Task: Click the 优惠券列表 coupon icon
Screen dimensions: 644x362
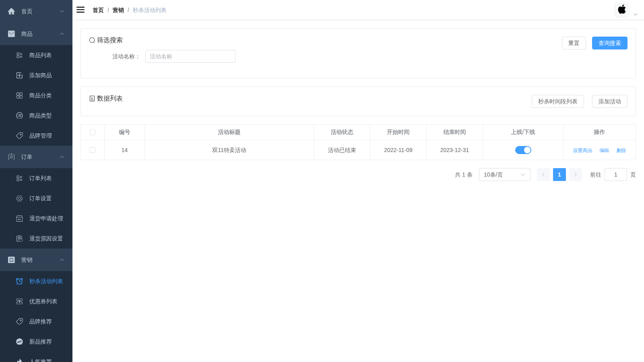Action: pyautogui.click(x=19, y=301)
